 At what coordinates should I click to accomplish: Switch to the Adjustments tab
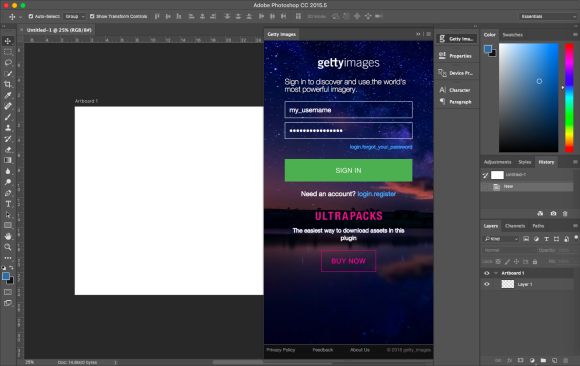[x=497, y=162]
